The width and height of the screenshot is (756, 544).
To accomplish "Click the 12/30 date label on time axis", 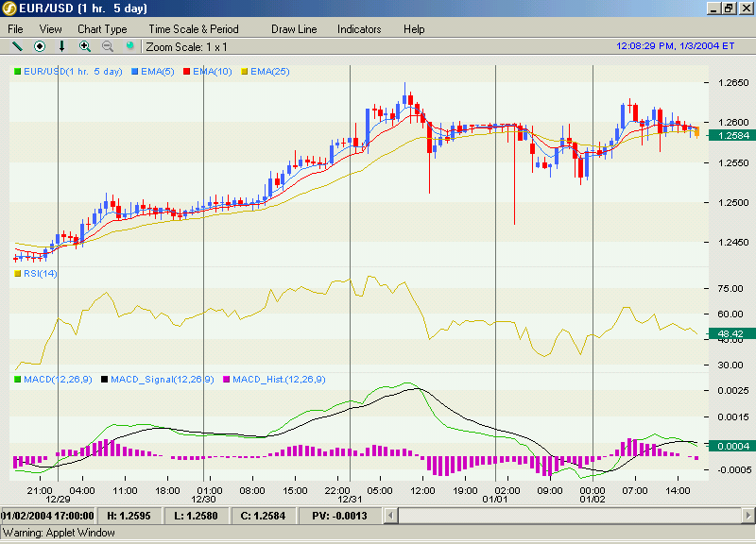I will point(203,500).
